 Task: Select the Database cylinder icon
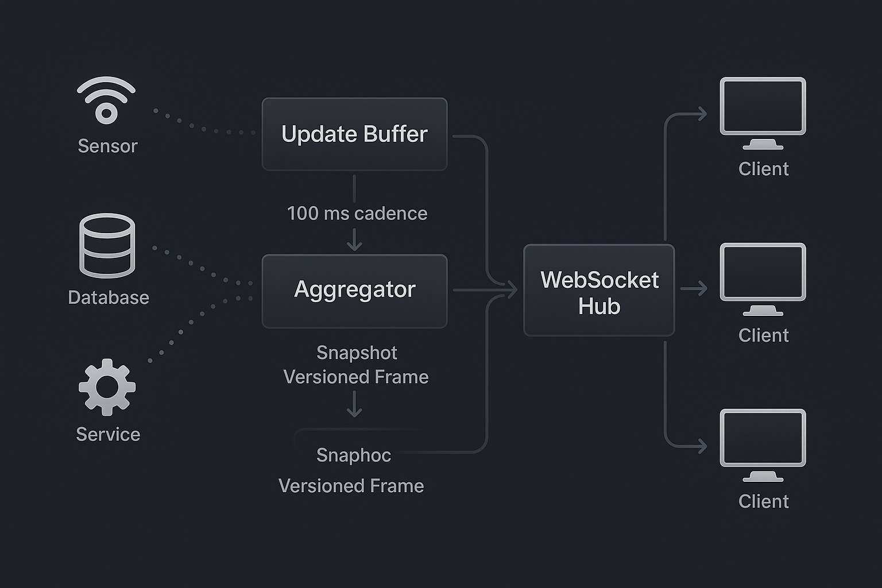107,246
